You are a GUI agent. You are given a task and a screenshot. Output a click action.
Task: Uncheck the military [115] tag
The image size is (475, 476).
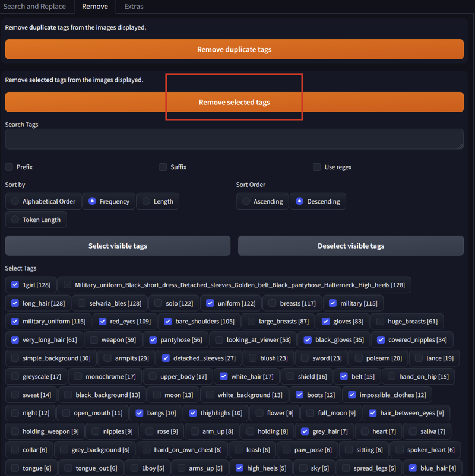(x=333, y=303)
